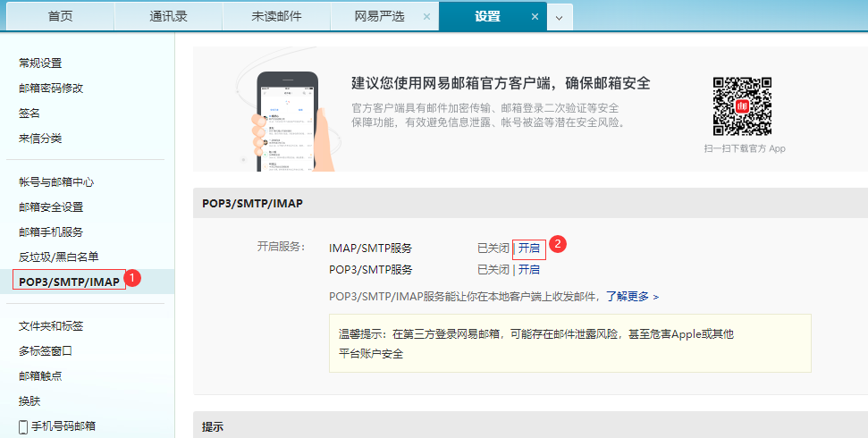Select POP3/SMTP/IMAP in the sidebar

coord(69,282)
